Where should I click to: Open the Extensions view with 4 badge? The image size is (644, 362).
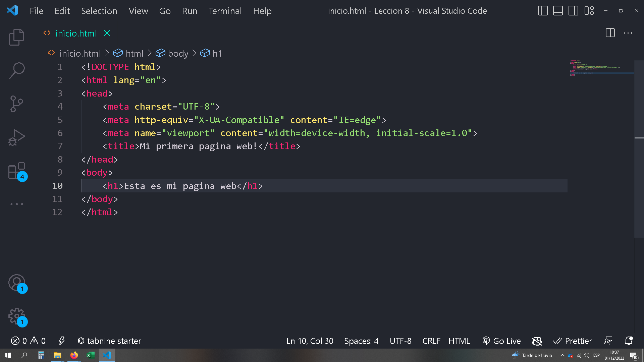click(x=17, y=171)
